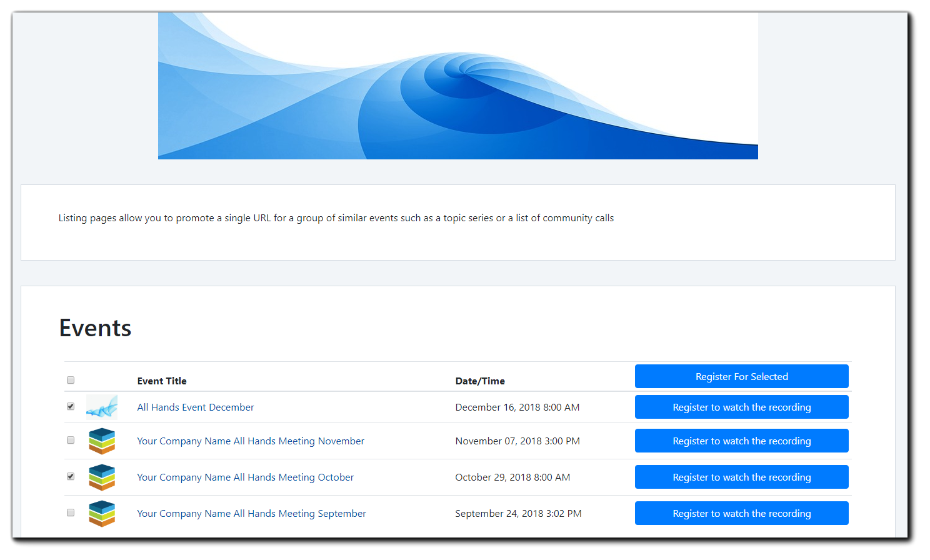
Task: Register to watch the November meeting recording
Action: [741, 441]
